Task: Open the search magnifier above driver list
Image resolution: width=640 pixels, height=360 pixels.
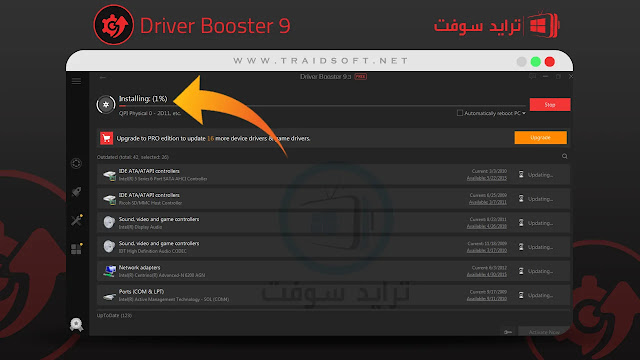Action: [x=564, y=156]
